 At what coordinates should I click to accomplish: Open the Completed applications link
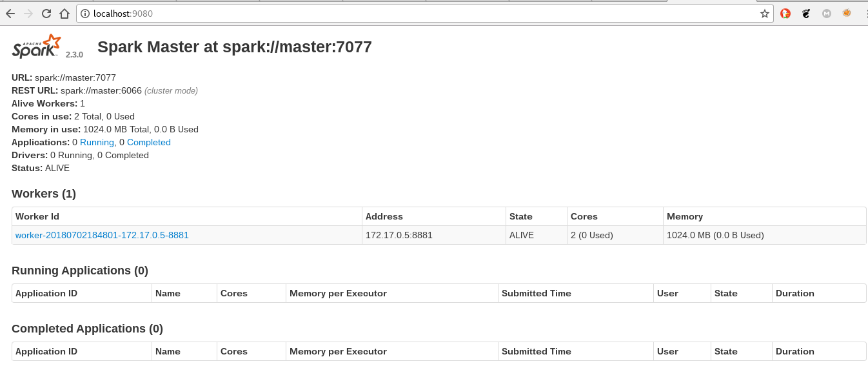(x=148, y=142)
